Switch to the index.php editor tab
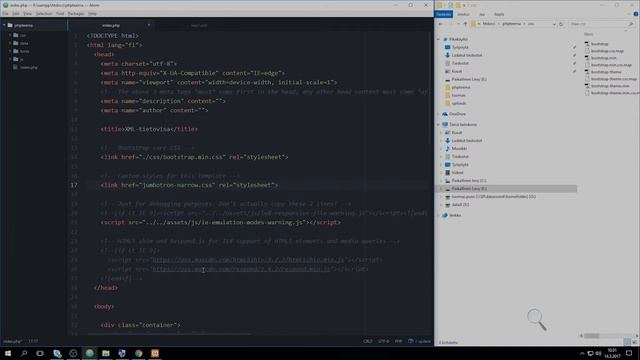Viewport: 640px width, 360px height. click(111, 25)
